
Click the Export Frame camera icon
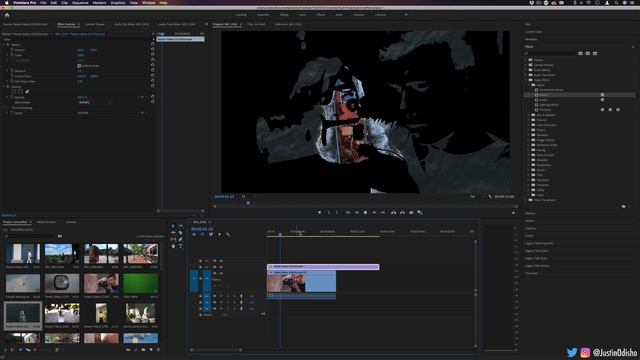411,212
